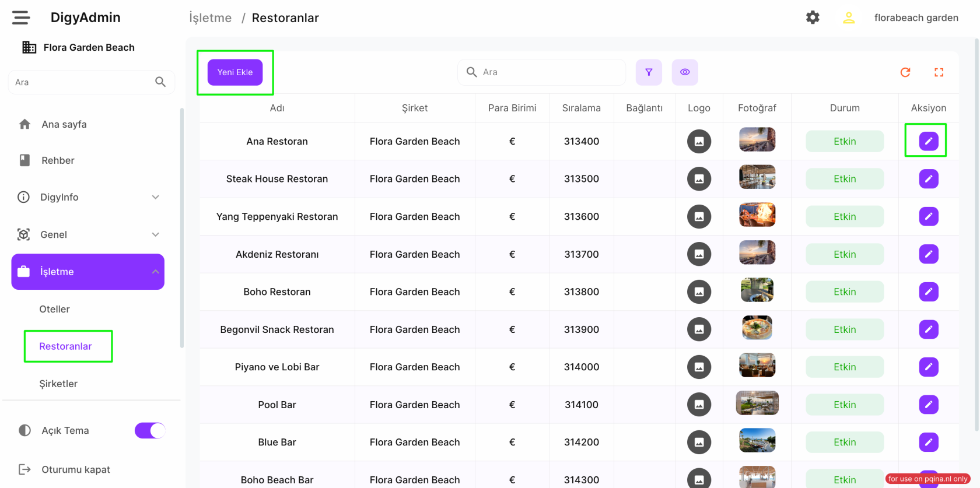Click Oturumu kapat to log out
The height and width of the screenshot is (488, 980).
coord(75,469)
